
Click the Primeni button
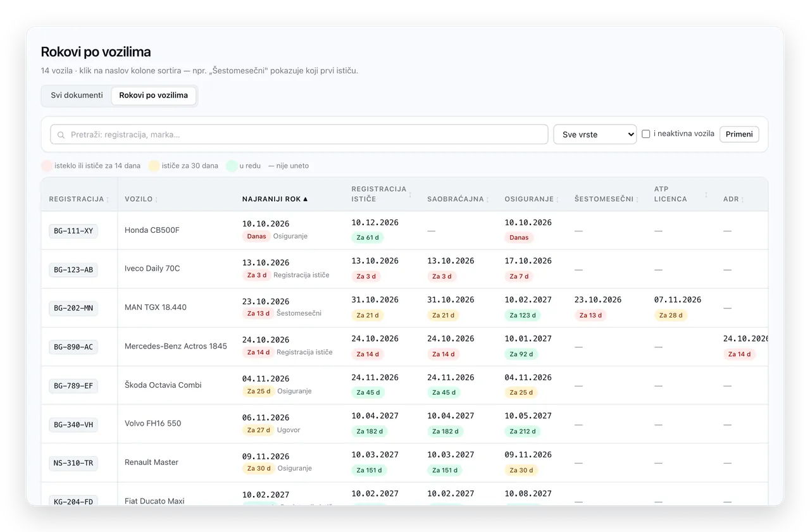coord(739,134)
